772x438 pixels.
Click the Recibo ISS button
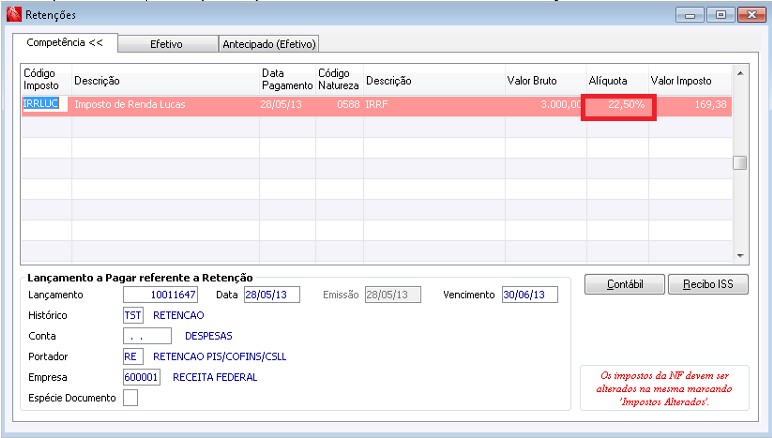coord(708,284)
